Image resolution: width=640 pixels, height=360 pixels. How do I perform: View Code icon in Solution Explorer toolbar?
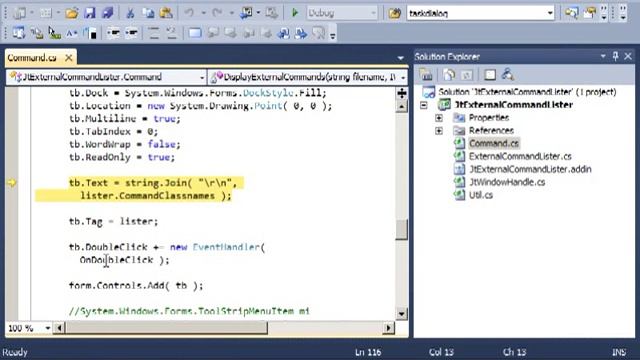tap(490, 75)
